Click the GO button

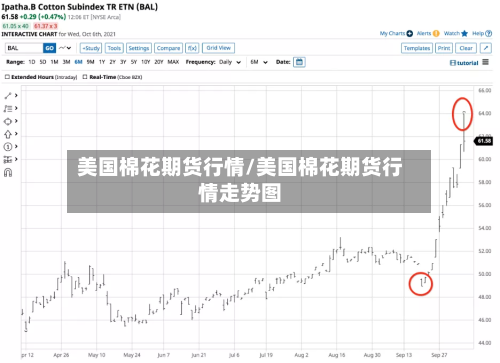pos(49,48)
